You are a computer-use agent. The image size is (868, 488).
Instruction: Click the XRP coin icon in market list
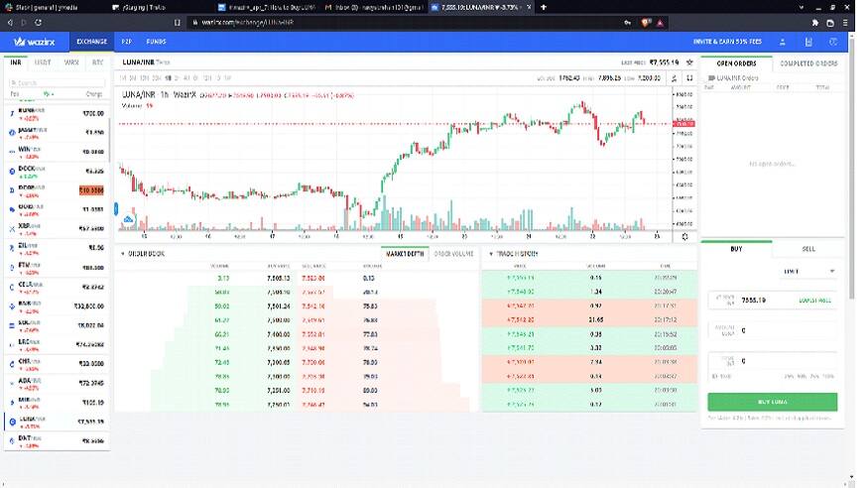click(12, 229)
